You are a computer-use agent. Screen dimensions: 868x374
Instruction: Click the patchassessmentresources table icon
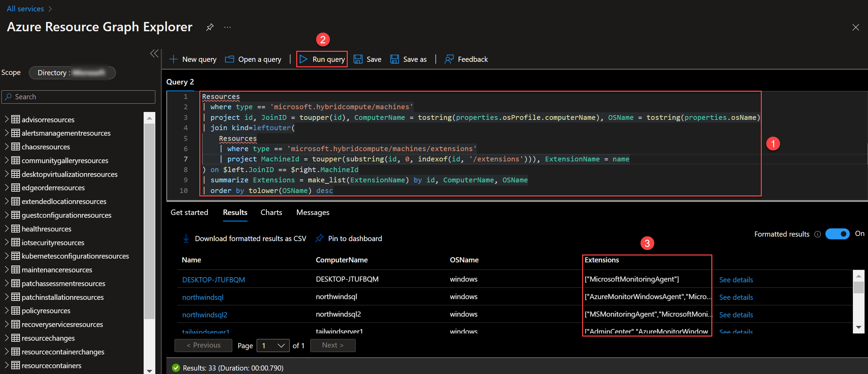[x=15, y=283]
